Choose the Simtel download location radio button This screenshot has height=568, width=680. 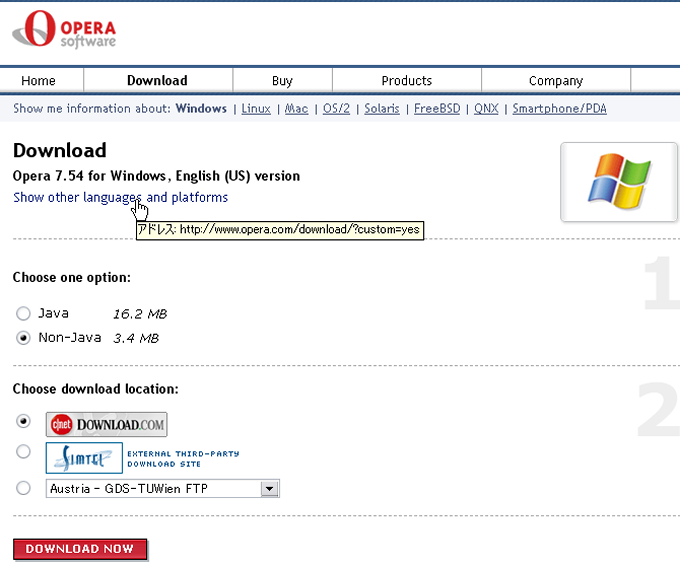(24, 452)
